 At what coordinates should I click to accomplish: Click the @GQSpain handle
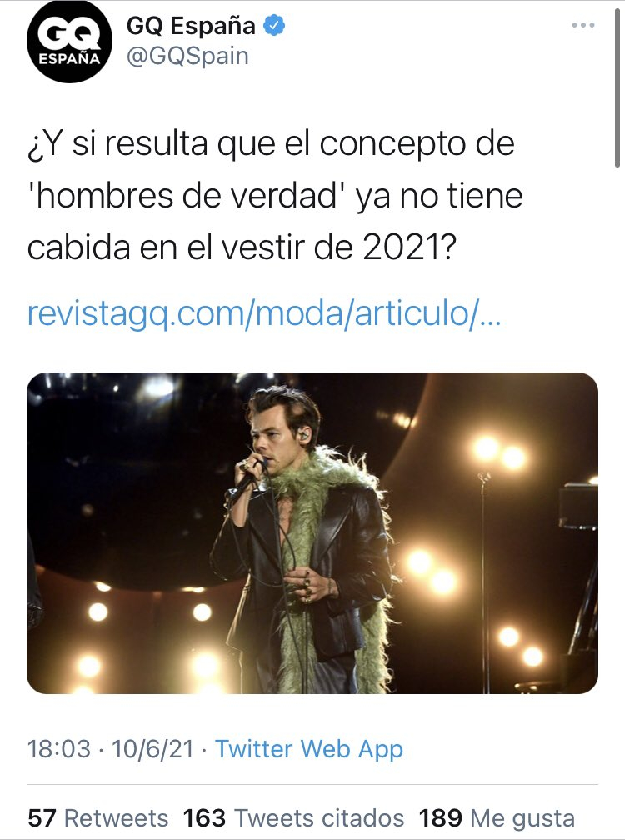point(187,57)
